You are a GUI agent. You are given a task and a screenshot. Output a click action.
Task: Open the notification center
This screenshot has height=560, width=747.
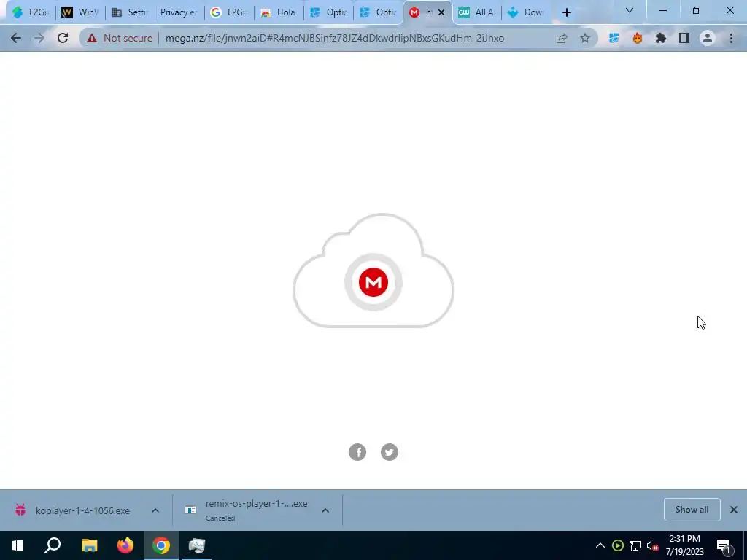[x=724, y=545]
